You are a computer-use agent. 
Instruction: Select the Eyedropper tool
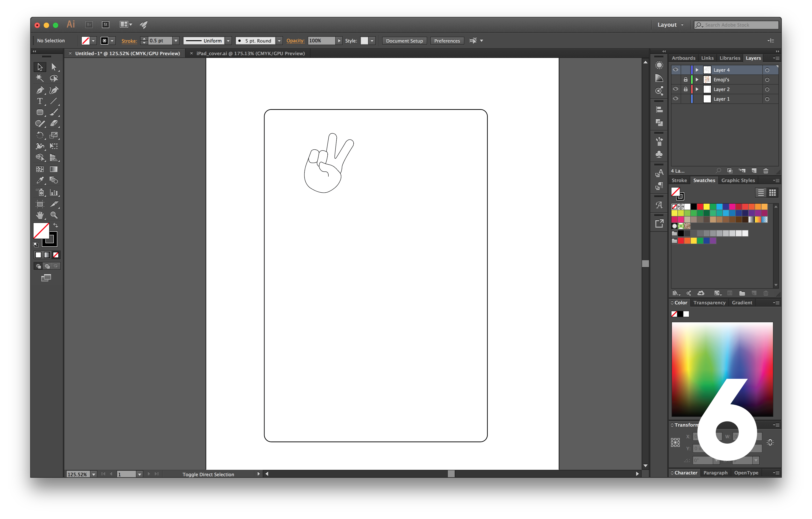(40, 180)
